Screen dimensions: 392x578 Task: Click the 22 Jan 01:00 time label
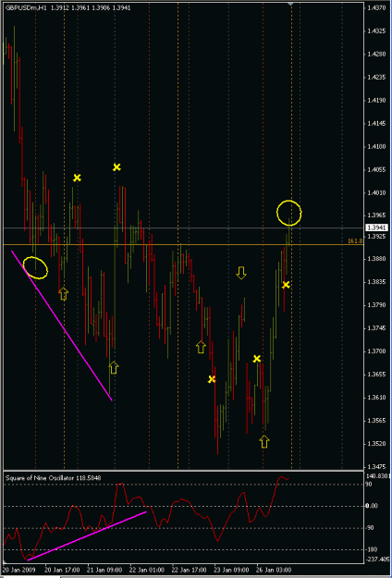[146, 570]
